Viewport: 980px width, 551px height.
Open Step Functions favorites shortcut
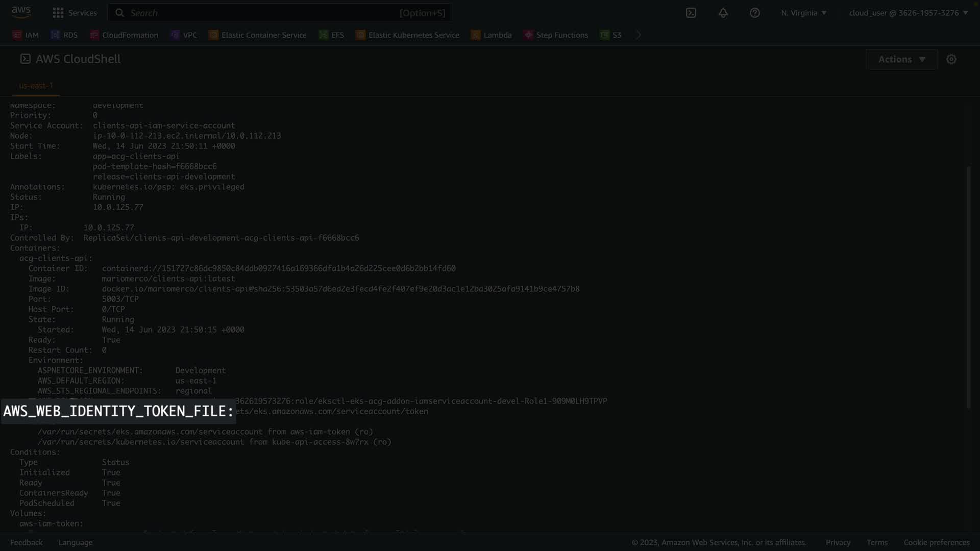coord(556,35)
